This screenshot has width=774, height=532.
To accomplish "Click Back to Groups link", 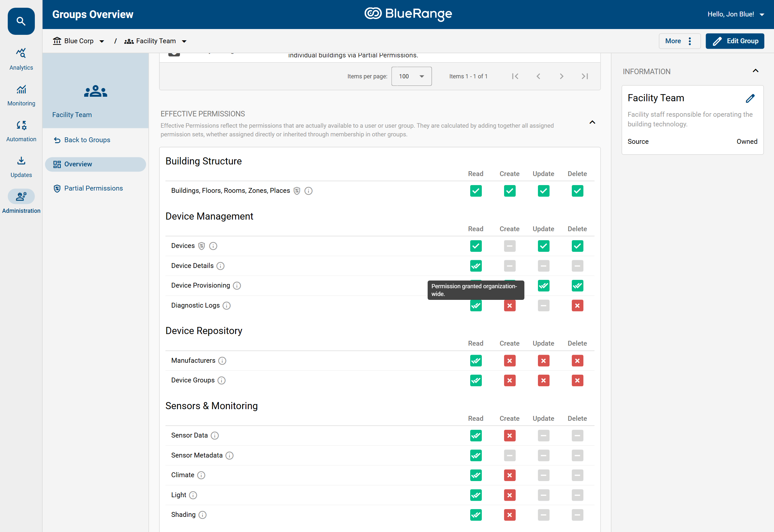I will (82, 140).
